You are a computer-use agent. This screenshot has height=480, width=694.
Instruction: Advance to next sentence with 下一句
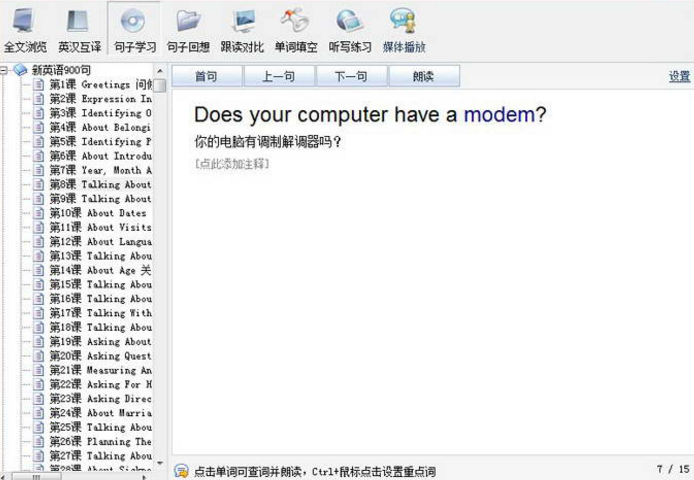(x=351, y=77)
